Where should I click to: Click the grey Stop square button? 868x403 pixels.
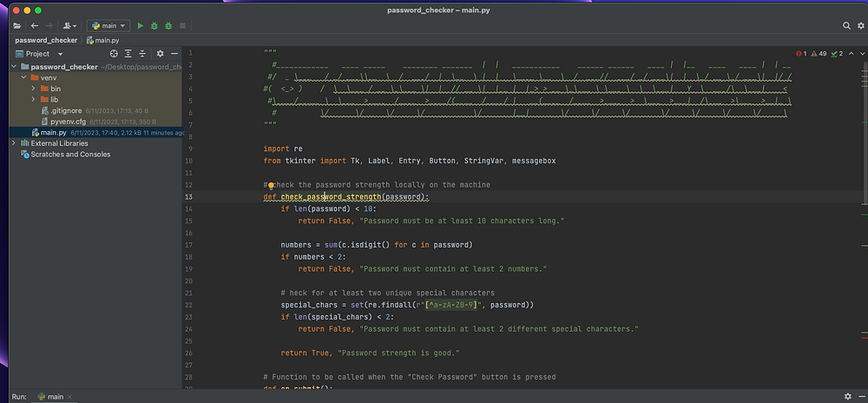point(182,25)
